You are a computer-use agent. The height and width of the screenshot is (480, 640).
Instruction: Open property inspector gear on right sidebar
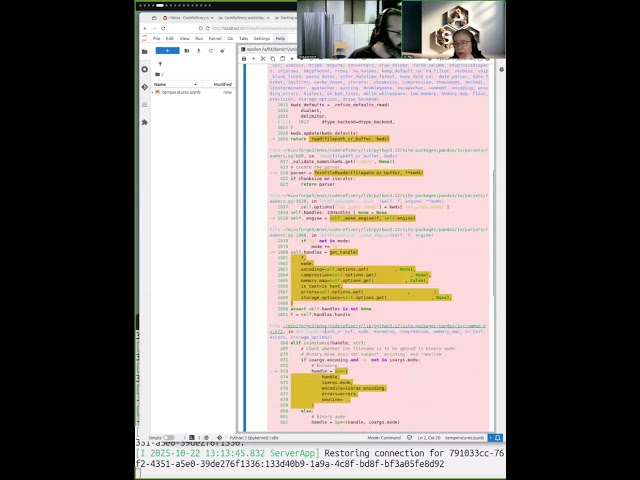[x=501, y=70]
